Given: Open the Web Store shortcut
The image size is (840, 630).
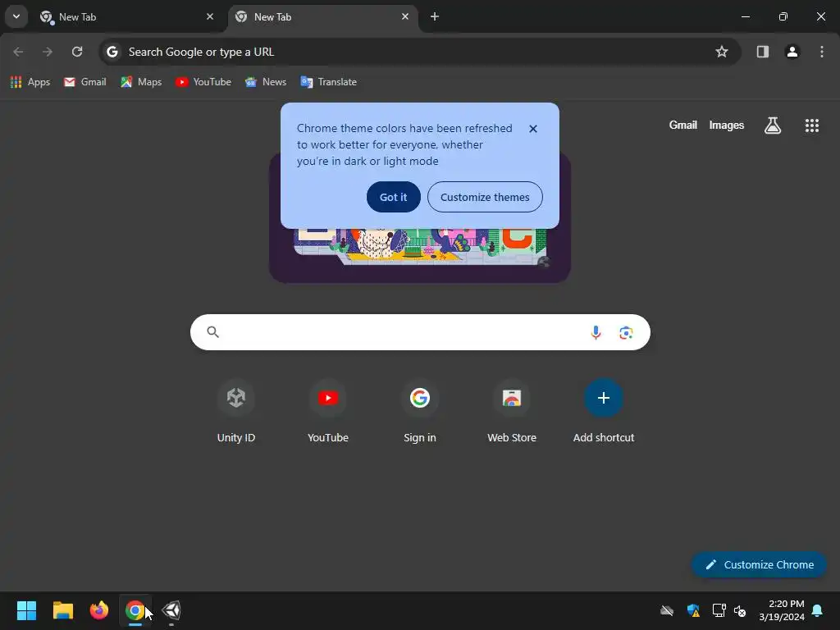Looking at the screenshot, I should (x=512, y=412).
